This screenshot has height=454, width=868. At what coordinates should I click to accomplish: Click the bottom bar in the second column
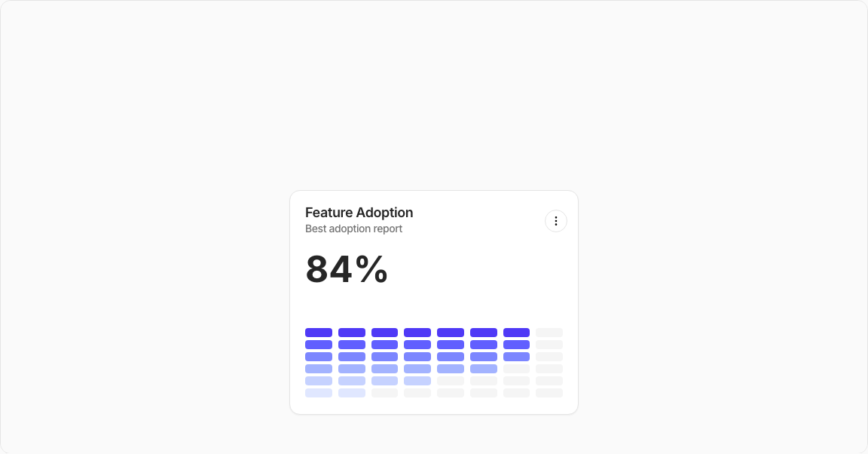click(x=352, y=393)
